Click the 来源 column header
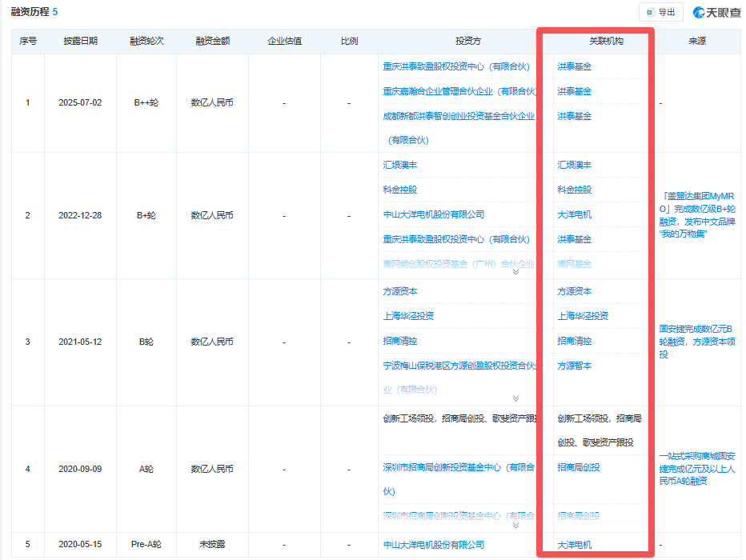746x560 pixels. [x=697, y=41]
